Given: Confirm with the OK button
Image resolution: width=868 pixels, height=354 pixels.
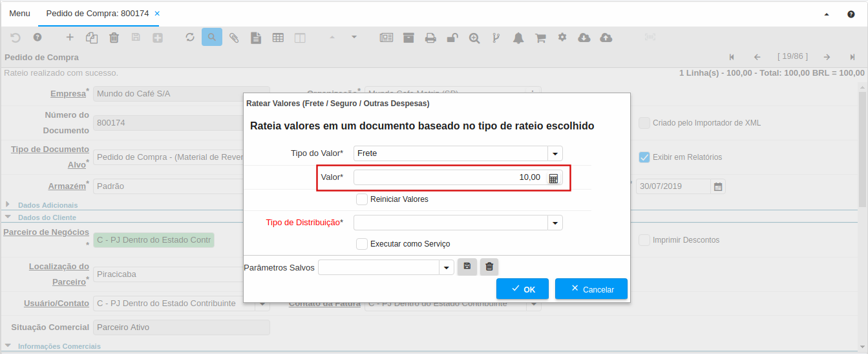Looking at the screenshot, I should coord(522,289).
